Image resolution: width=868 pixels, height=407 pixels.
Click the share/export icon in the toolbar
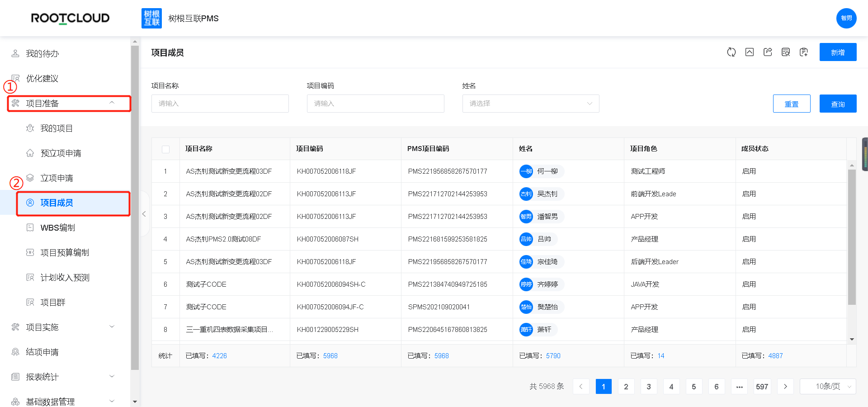(x=768, y=52)
